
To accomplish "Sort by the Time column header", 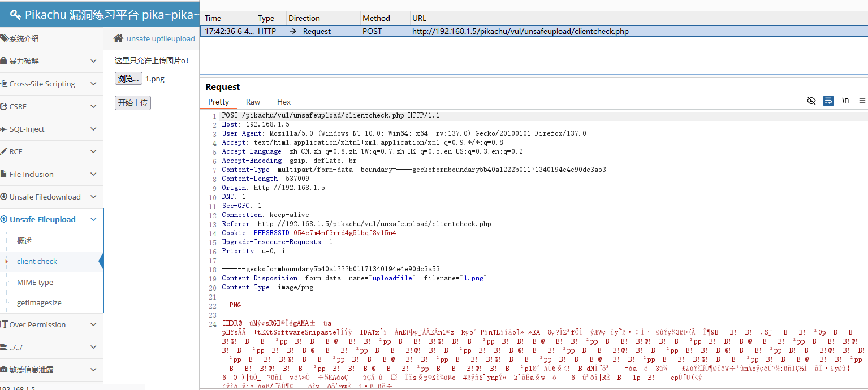I will (x=228, y=18).
